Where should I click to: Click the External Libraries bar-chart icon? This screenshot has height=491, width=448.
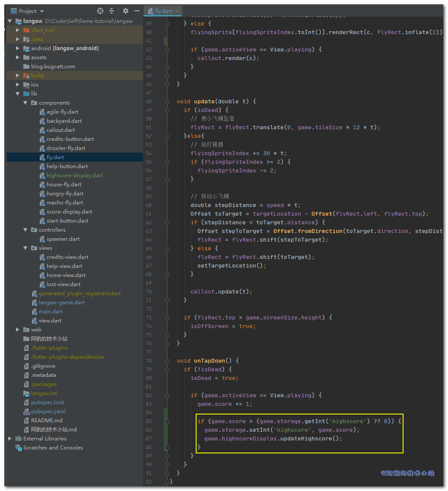19,439
